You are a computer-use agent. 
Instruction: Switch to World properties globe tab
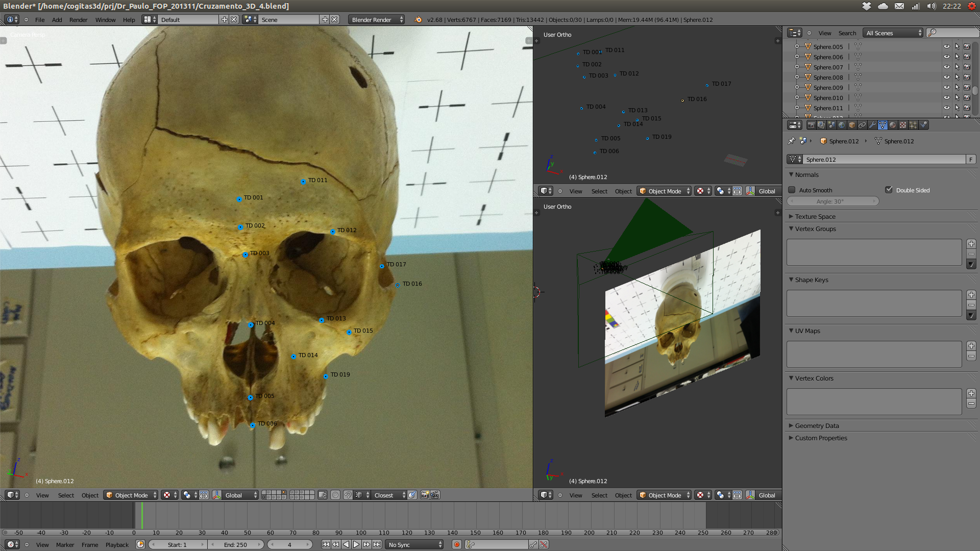[x=842, y=125]
